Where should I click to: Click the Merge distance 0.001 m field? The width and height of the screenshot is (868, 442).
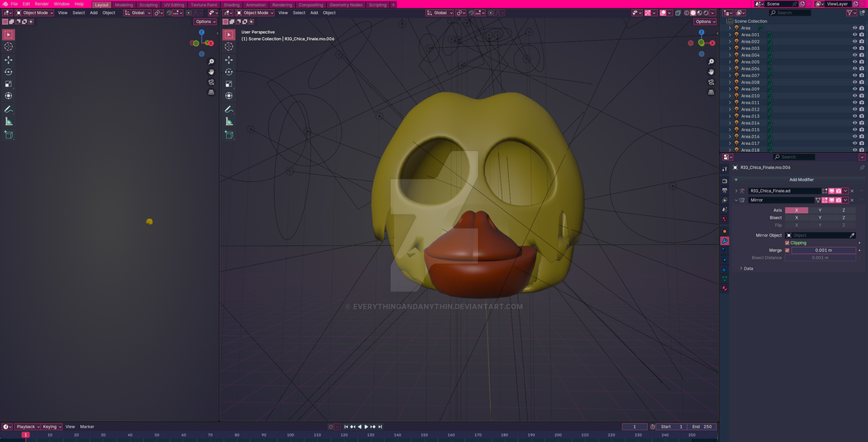click(823, 250)
